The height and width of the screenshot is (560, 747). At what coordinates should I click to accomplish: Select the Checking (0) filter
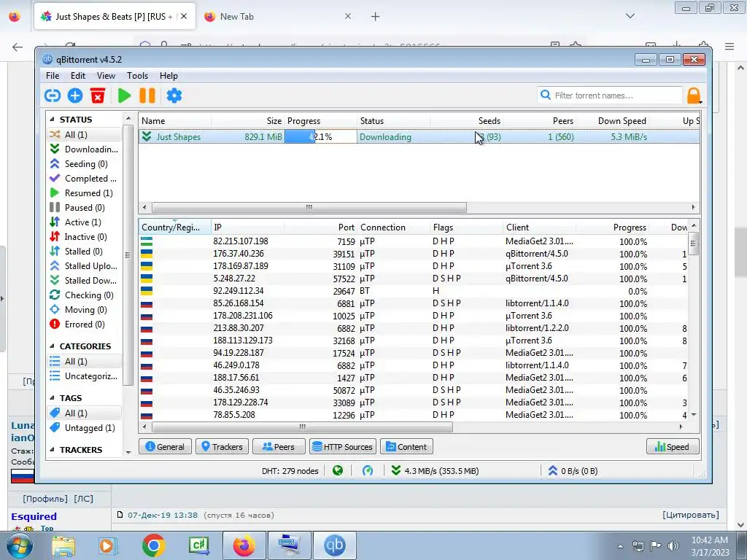click(84, 295)
